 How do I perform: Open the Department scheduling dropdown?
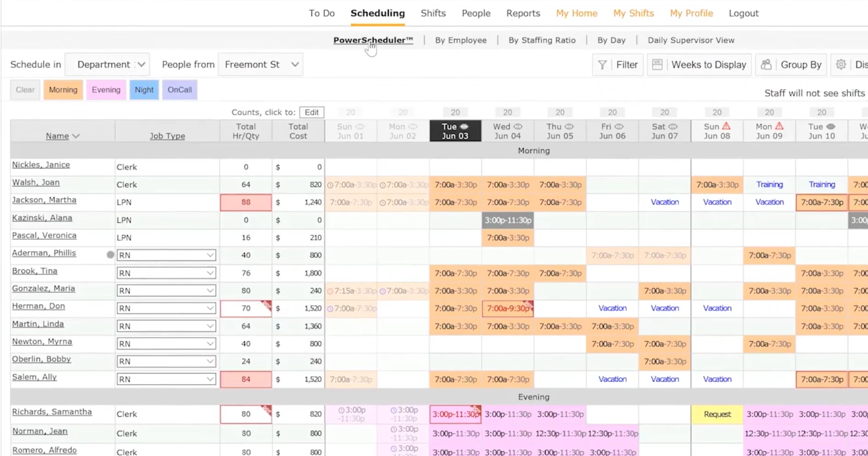tap(107, 64)
